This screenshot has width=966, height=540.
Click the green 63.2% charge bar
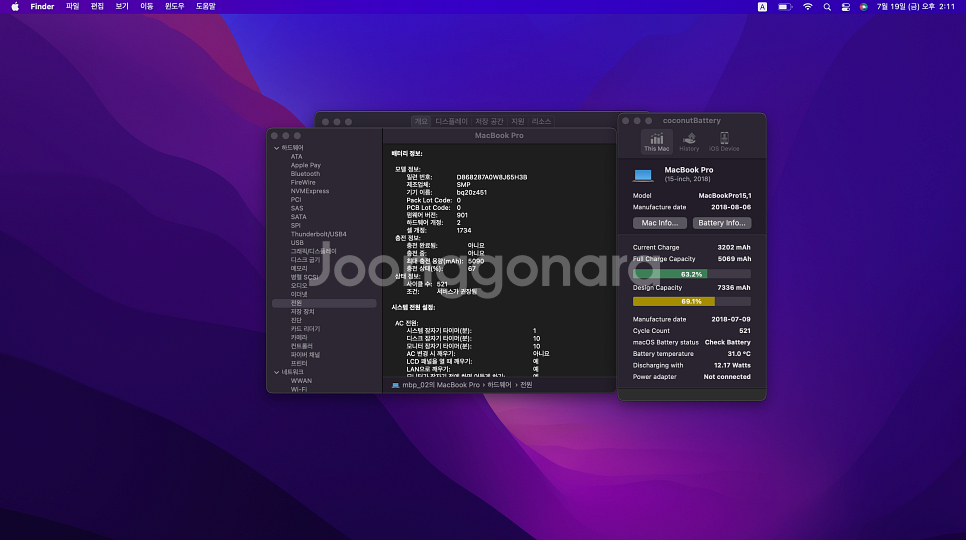(670, 274)
